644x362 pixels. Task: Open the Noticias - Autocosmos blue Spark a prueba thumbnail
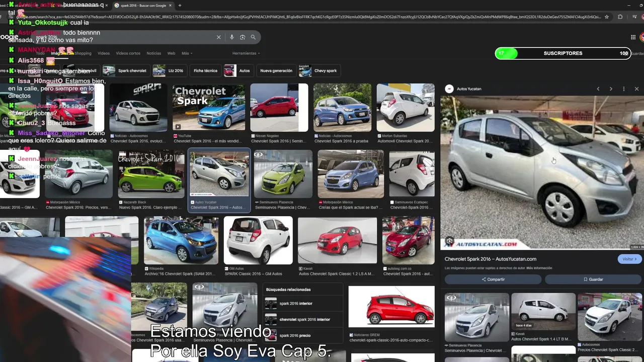click(x=343, y=108)
